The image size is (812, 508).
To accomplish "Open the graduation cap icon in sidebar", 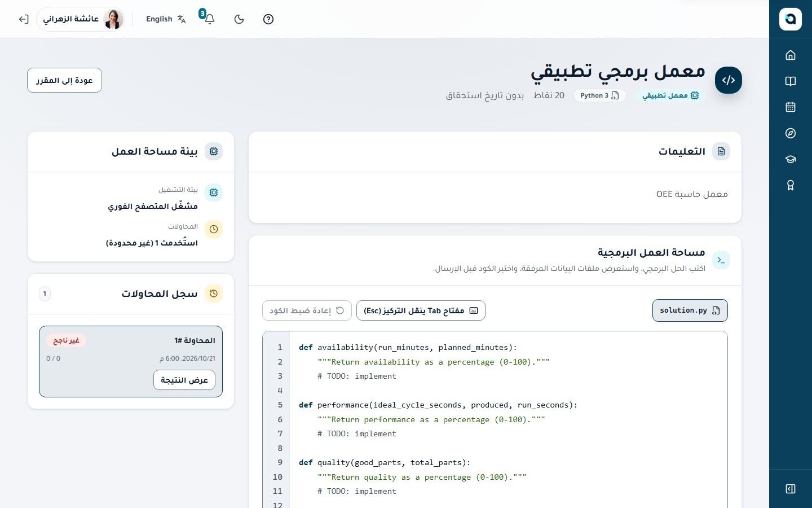I will (791, 159).
